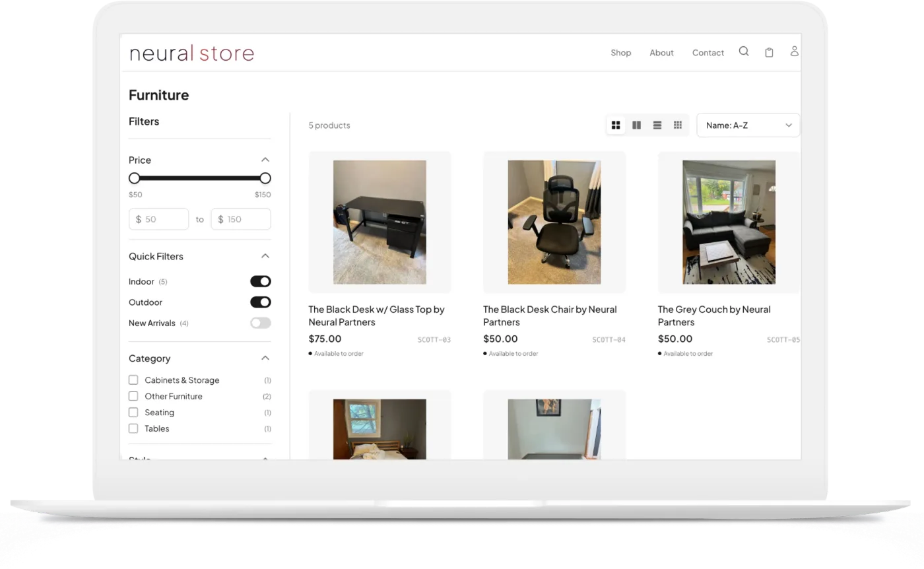Image resolution: width=924 pixels, height=569 pixels.
Task: Turn off the Outdoor quick filter
Action: pyautogui.click(x=261, y=302)
